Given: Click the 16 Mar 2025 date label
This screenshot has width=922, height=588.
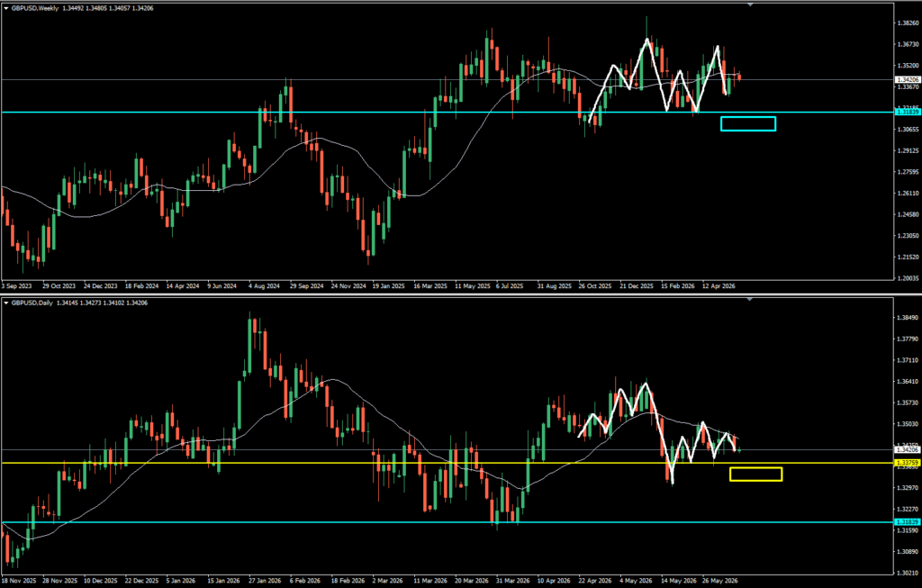Looking at the screenshot, I should tap(430, 286).
